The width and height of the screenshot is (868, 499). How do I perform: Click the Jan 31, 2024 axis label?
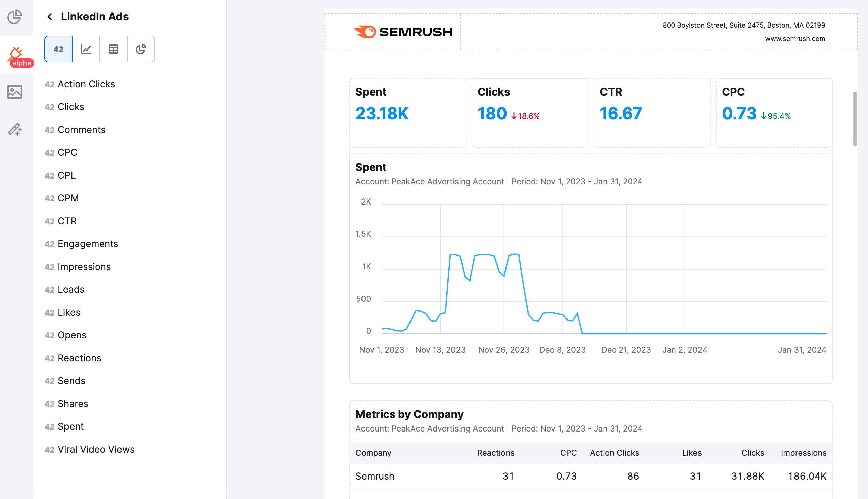pyautogui.click(x=802, y=350)
